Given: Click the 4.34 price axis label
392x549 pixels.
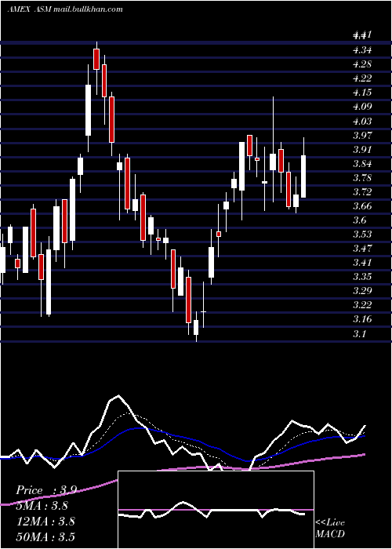Looking at the screenshot, I should click(x=362, y=50).
